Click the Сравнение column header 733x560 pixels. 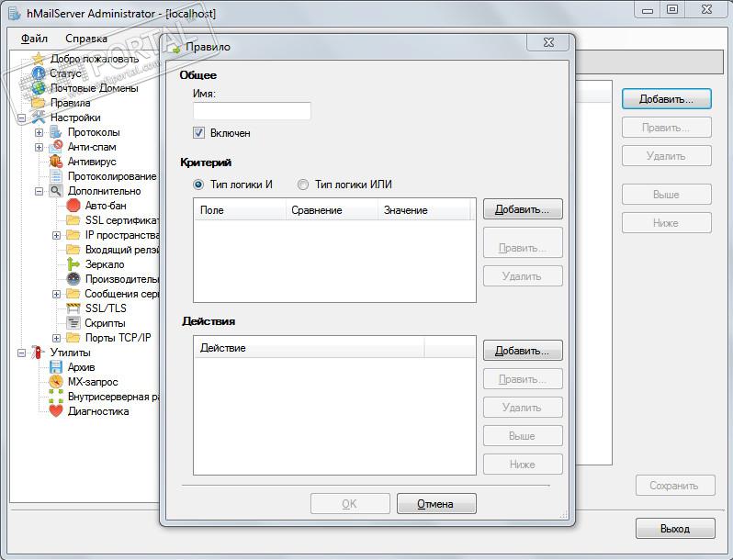click(x=332, y=210)
